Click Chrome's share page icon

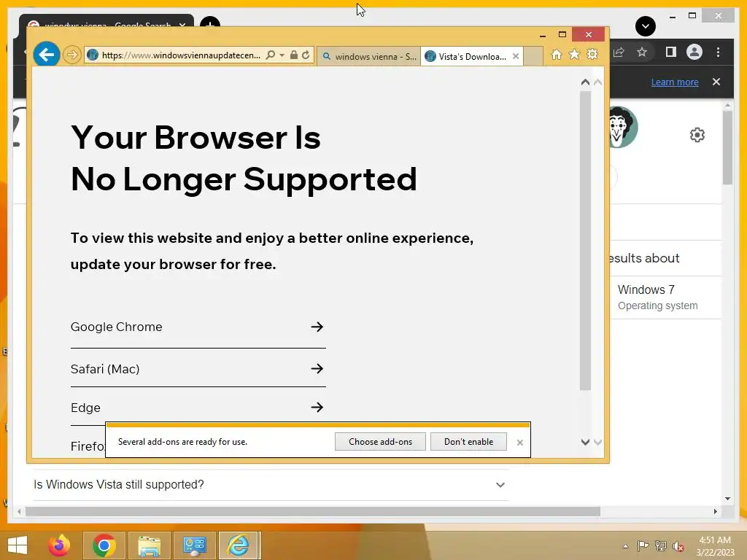tap(619, 52)
